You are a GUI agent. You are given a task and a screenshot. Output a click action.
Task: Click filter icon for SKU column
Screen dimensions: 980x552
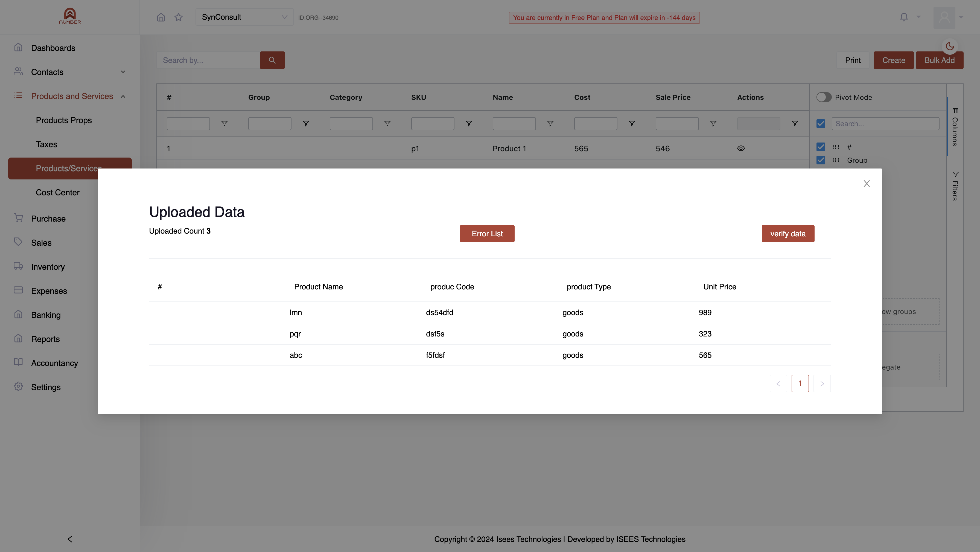(x=469, y=124)
